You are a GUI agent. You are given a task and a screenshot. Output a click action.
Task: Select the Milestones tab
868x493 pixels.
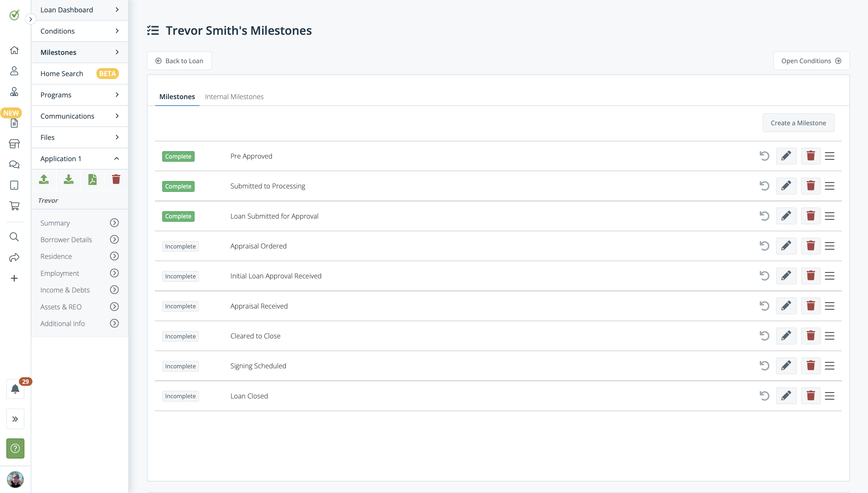[x=177, y=97]
